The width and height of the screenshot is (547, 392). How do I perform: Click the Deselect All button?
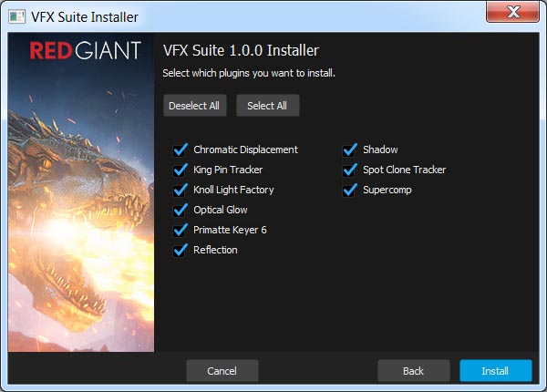(x=195, y=106)
